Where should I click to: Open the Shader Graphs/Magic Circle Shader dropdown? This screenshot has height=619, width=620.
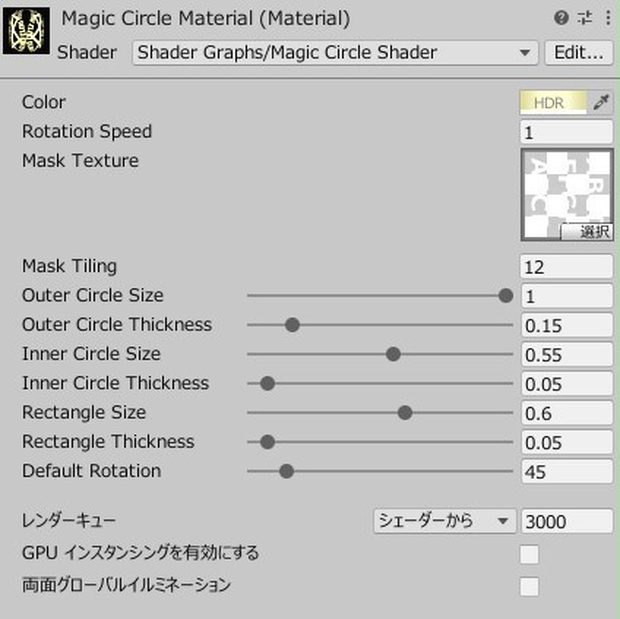coord(335,53)
